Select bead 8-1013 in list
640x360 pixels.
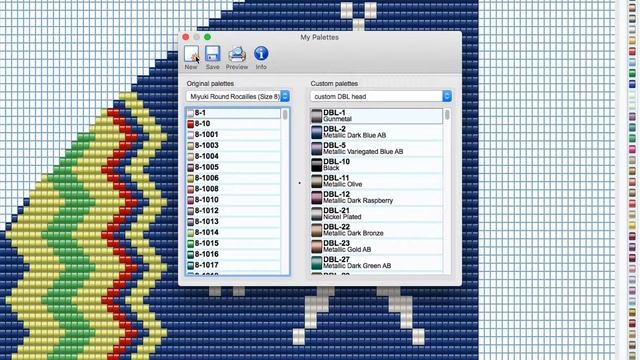click(x=233, y=222)
